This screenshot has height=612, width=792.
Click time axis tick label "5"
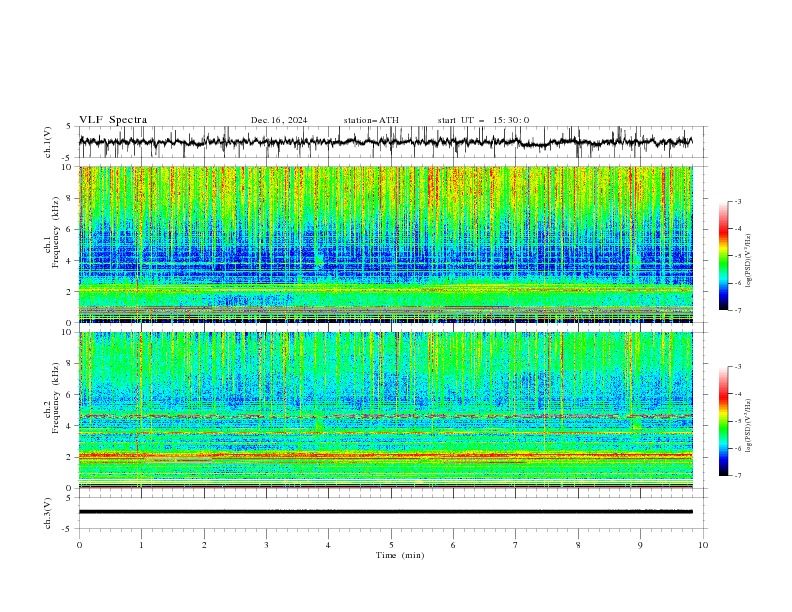tap(391, 545)
